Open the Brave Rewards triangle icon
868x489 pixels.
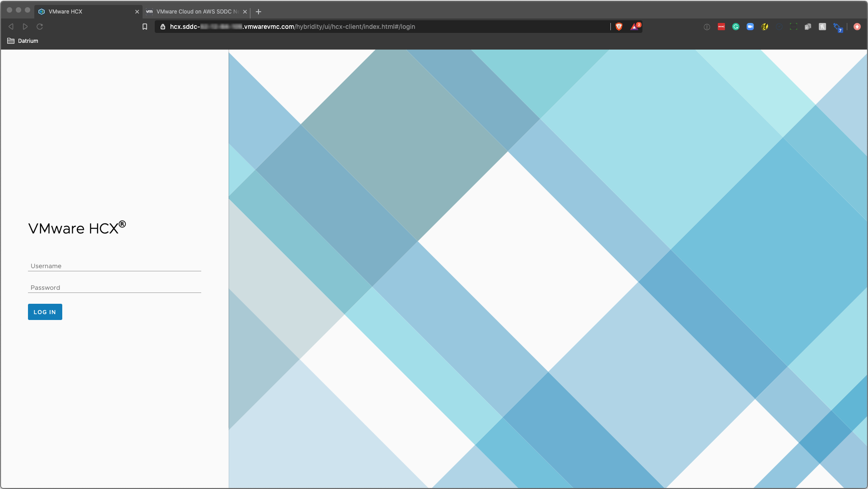click(635, 27)
